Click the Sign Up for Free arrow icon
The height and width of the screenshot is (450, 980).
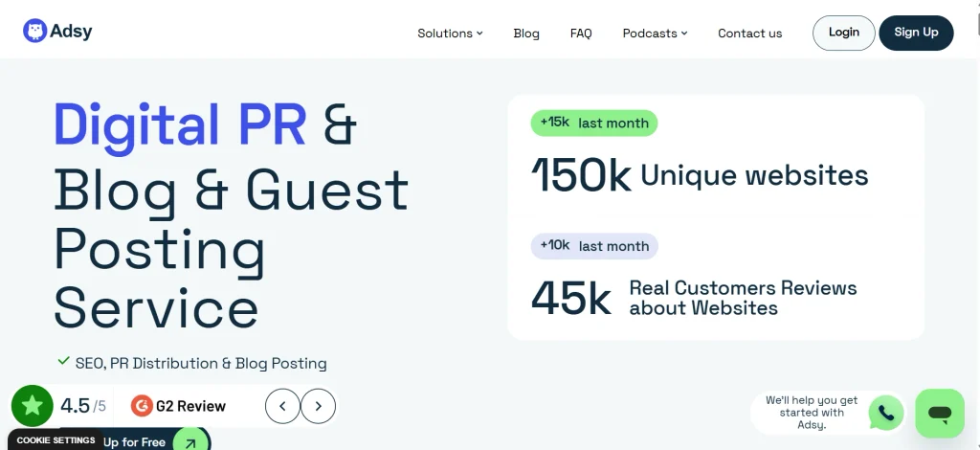click(190, 441)
